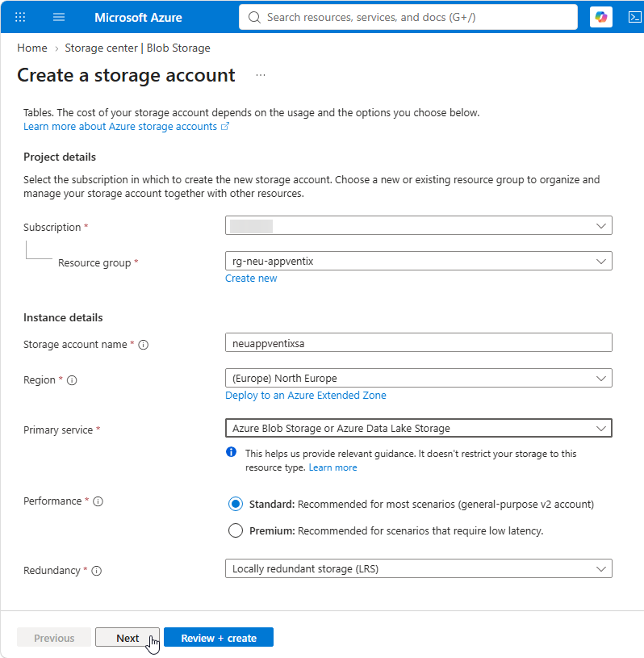This screenshot has width=644, height=658.
Task: Click the Previous button
Action: (54, 638)
